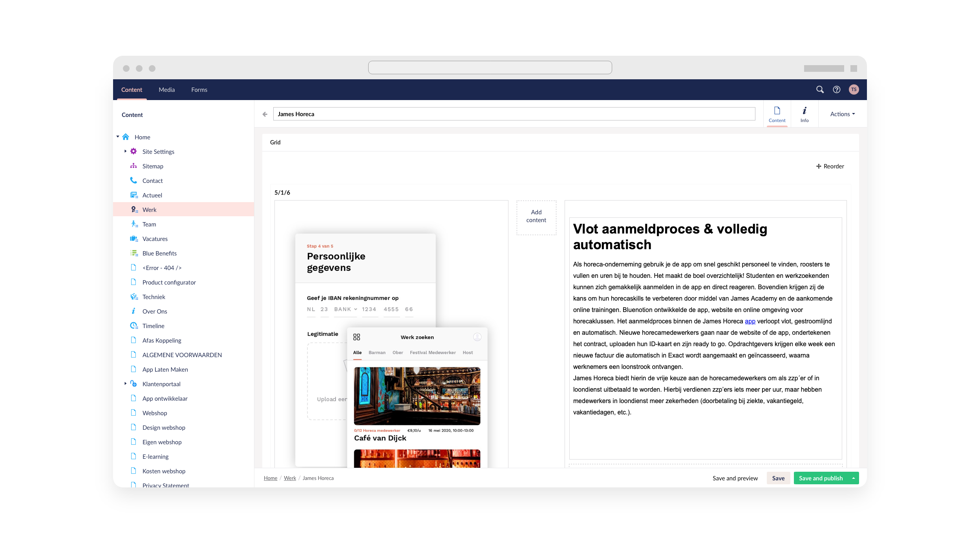Click the Vlot aanmeldproces heading text
Image resolution: width=980 pixels, height=551 pixels.
click(670, 237)
